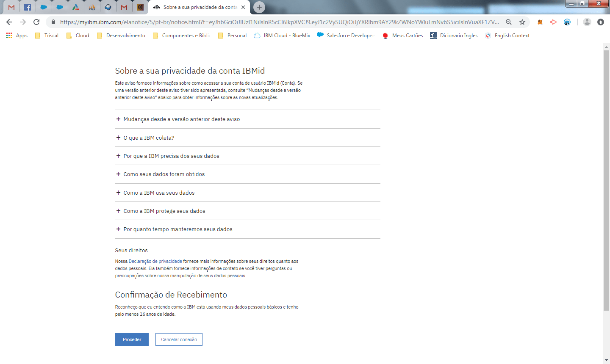Open the Meus Cartões bookmark
The width and height of the screenshot is (610, 364).
coord(403,36)
